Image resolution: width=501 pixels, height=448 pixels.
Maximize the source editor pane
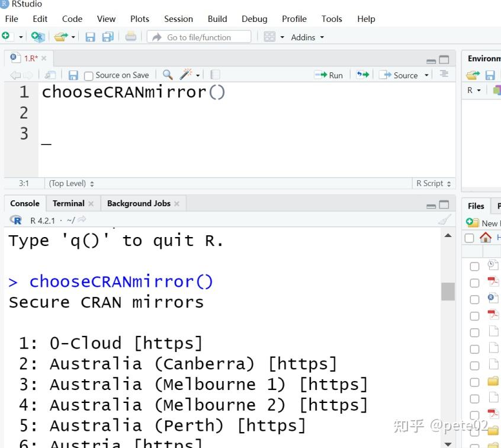coord(444,60)
